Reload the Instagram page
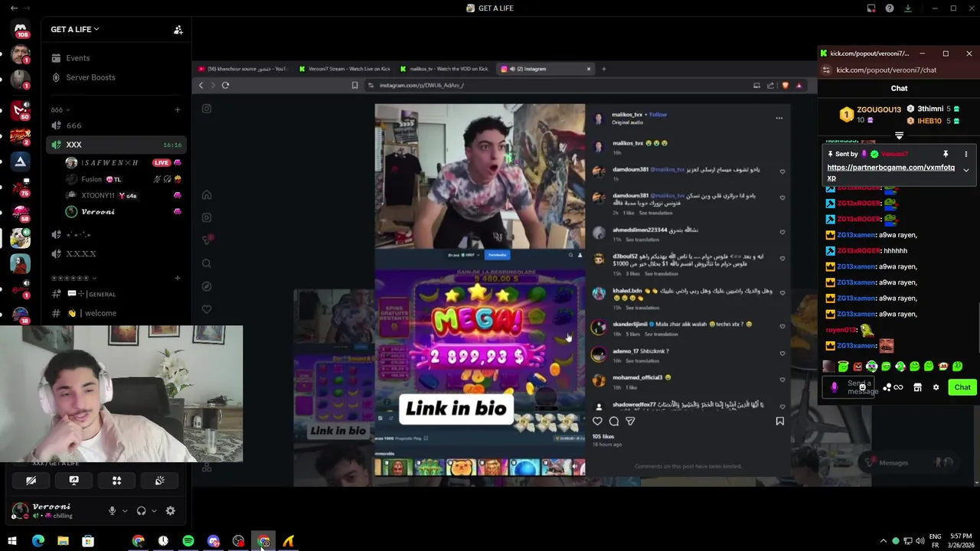Screen dimensions: 980x551 tap(225, 85)
